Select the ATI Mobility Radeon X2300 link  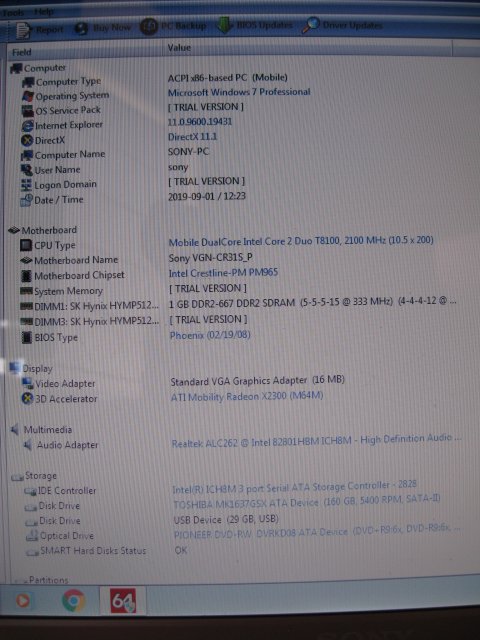247,396
